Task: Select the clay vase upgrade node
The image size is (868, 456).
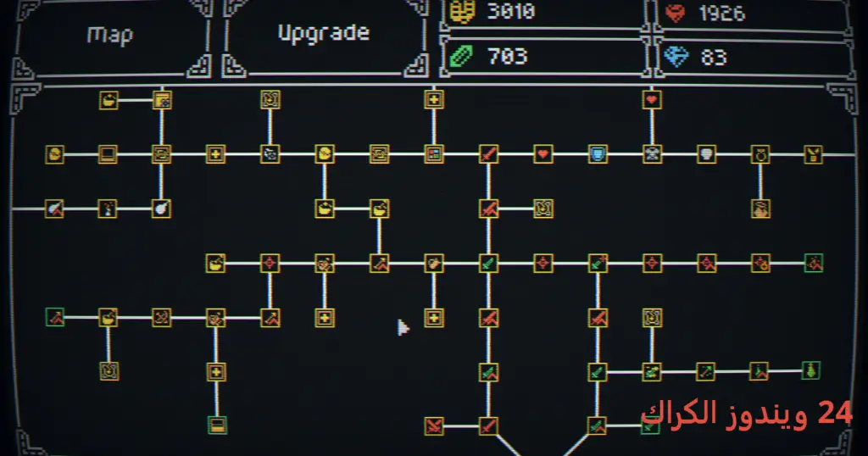Action: 760,209
